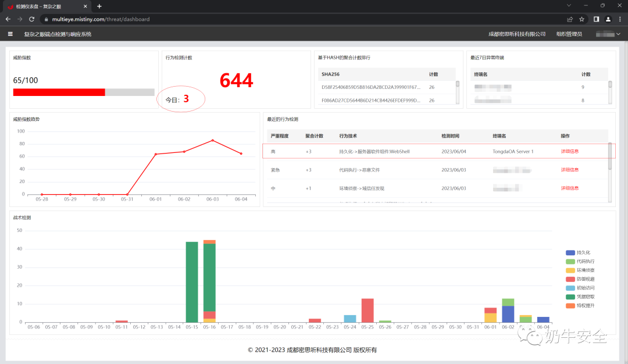
Task: Click the 06-02 stacked bar in 战术检测
Action: 508,311
